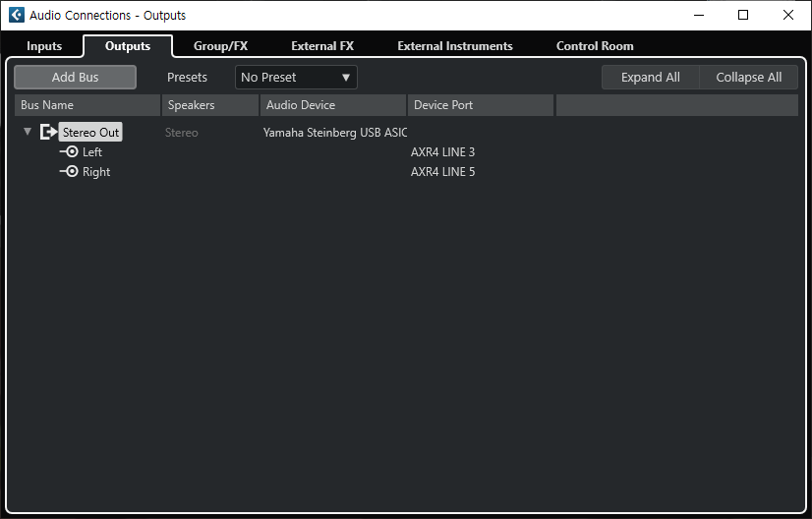Maximize the Audio Connections window

[x=743, y=15]
